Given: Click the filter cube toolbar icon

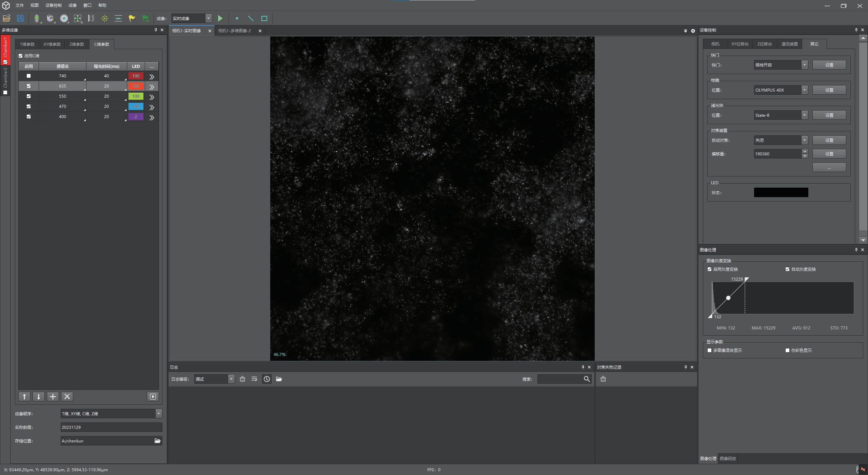Looking at the screenshot, I should (50, 18).
